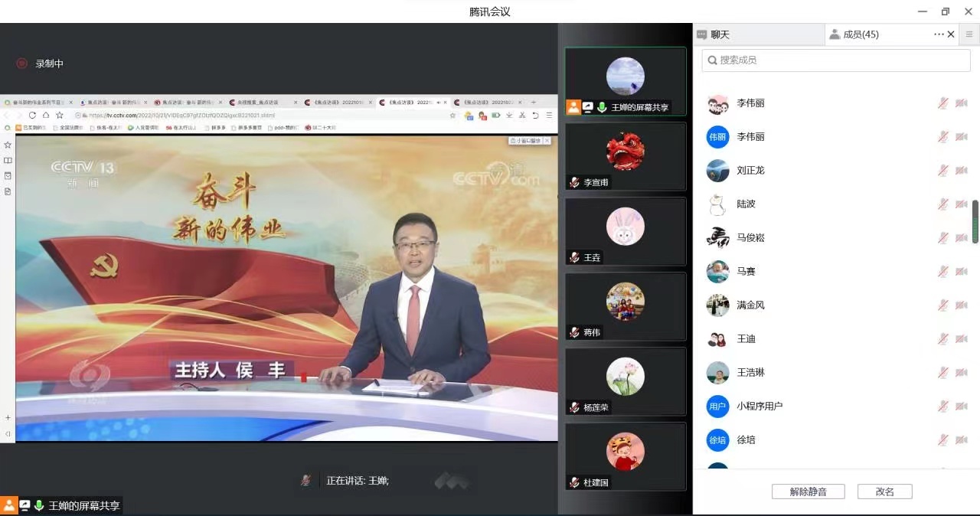This screenshot has width=980, height=516.
Task: Toggle the camera icon for 陆波
Action: 962,204
